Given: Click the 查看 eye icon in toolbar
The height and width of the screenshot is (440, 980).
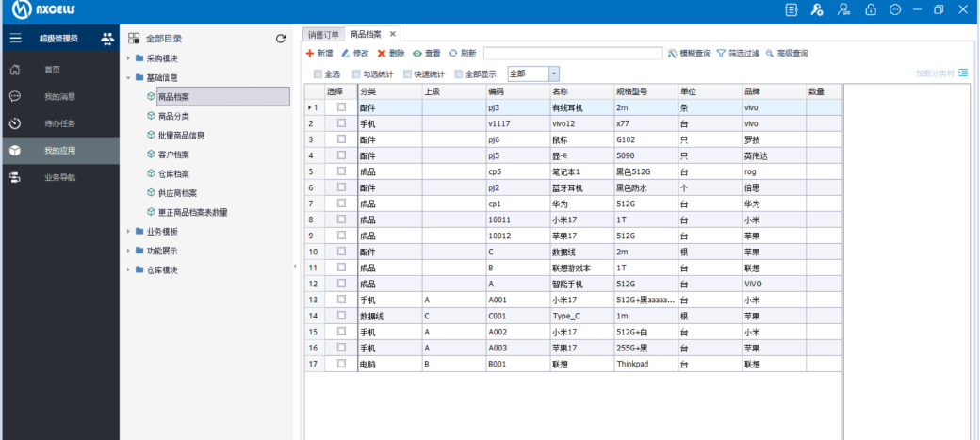Looking at the screenshot, I should pyautogui.click(x=417, y=54).
